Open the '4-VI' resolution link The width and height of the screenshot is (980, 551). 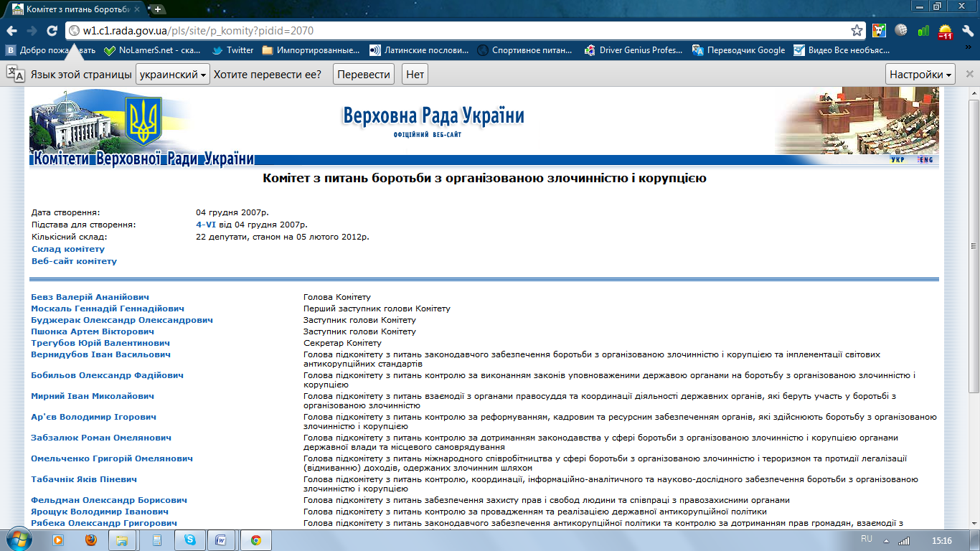coord(206,225)
